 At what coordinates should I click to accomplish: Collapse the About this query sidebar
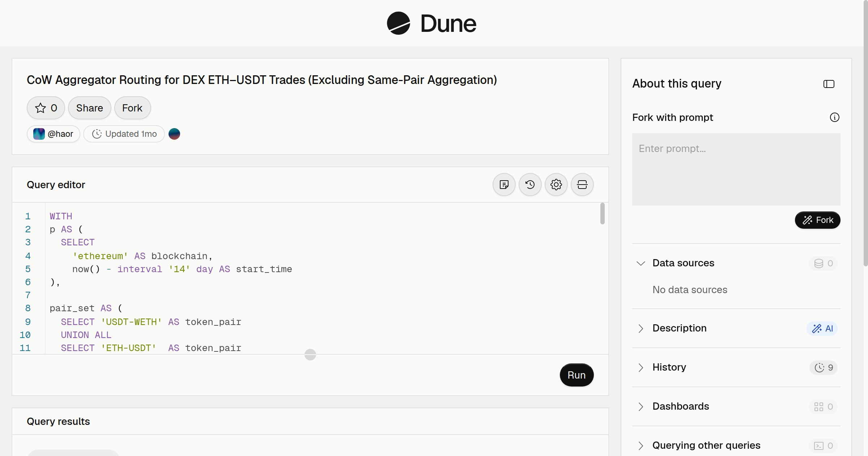(x=829, y=84)
